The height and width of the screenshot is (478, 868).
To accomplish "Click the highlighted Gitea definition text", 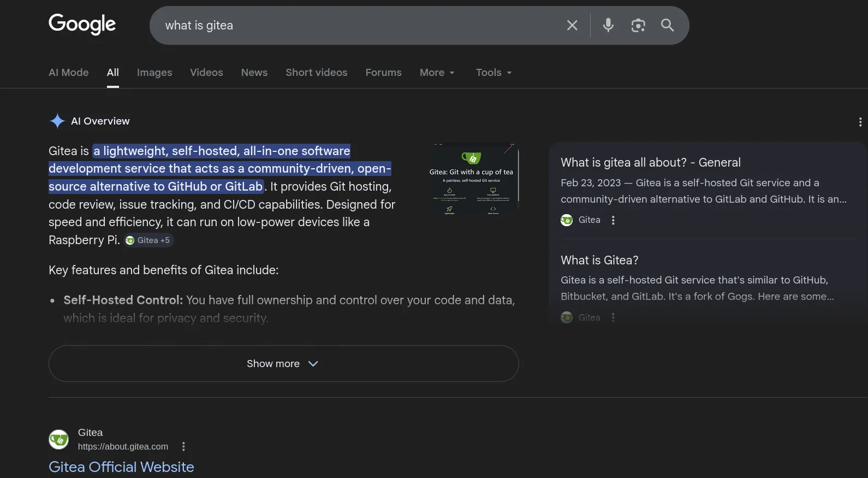I will (219, 169).
